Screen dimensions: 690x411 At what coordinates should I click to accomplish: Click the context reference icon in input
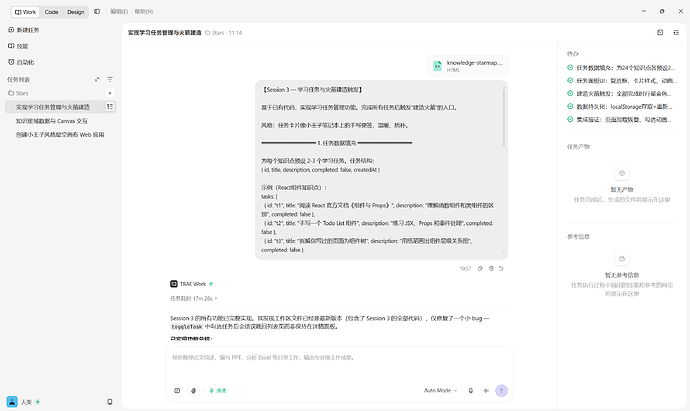[177, 390]
